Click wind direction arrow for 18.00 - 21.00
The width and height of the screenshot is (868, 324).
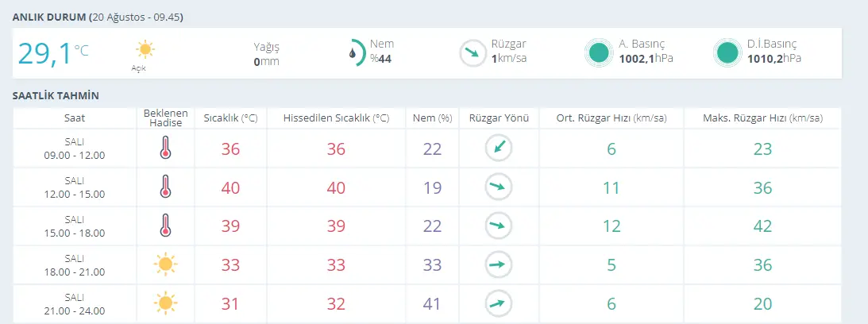(x=499, y=264)
